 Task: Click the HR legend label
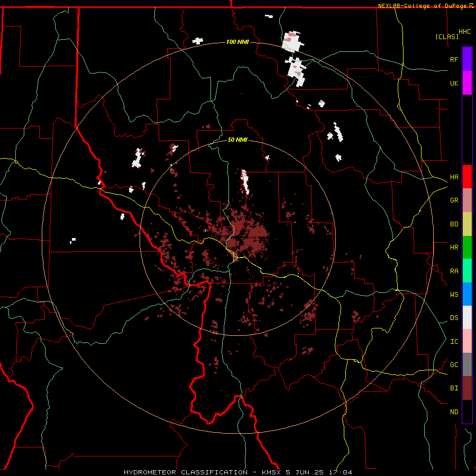click(x=454, y=248)
